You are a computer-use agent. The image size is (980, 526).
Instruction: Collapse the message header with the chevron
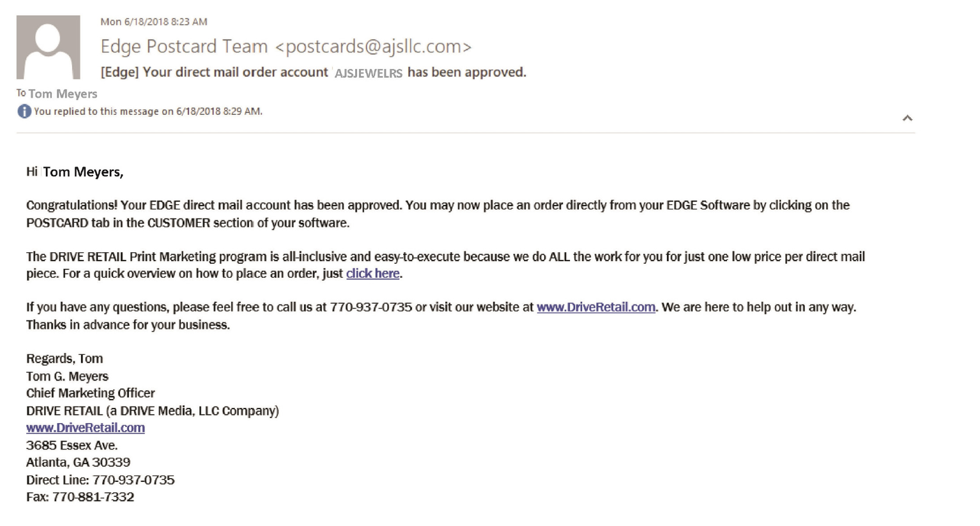(907, 118)
